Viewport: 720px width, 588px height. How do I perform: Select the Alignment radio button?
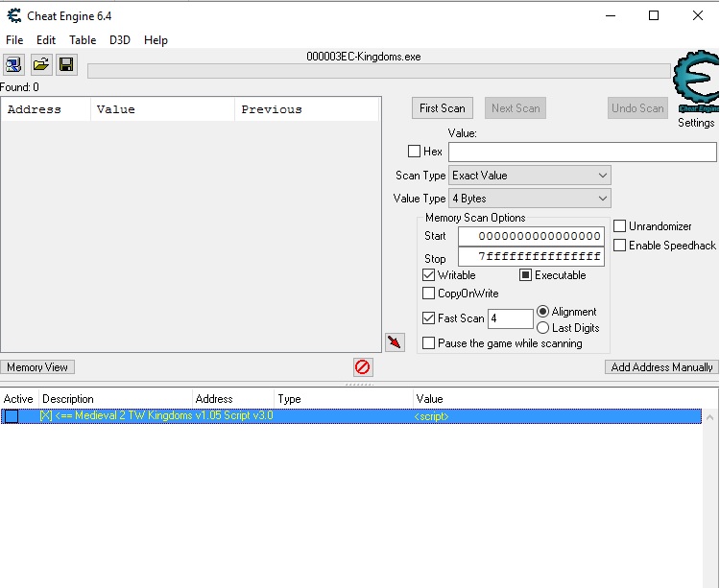pyautogui.click(x=542, y=312)
